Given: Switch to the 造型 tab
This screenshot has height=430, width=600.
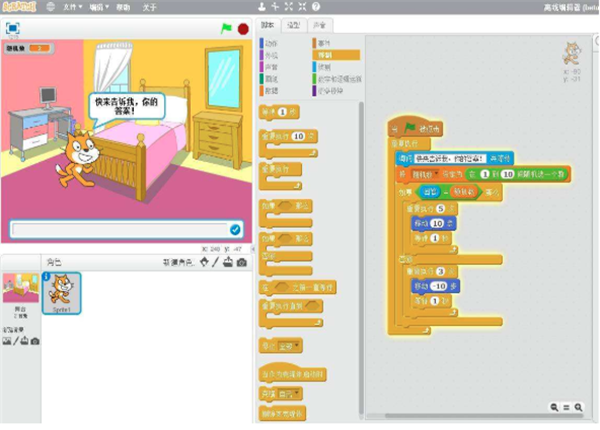Looking at the screenshot, I should tap(293, 26).
